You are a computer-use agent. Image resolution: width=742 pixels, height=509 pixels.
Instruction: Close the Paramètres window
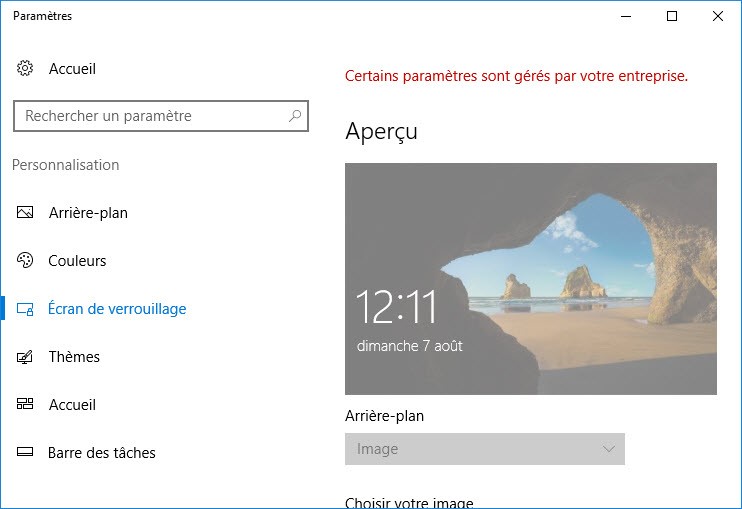click(x=718, y=16)
